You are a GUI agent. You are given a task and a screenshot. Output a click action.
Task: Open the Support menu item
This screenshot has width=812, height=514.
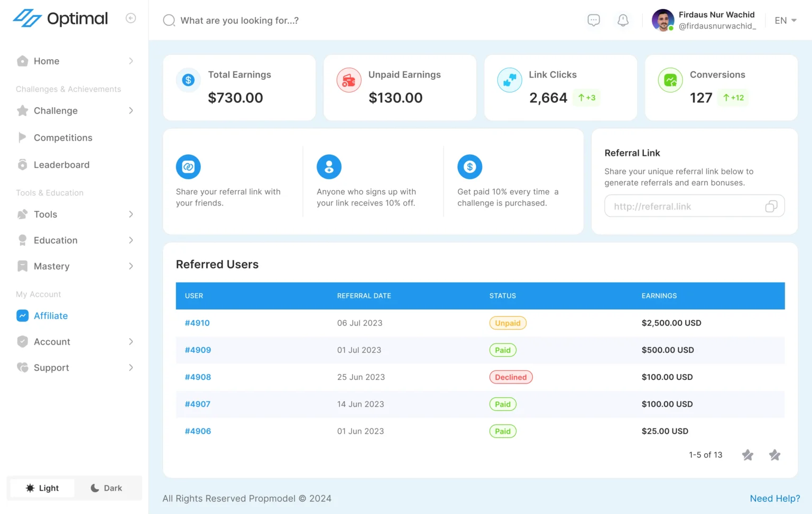click(51, 367)
